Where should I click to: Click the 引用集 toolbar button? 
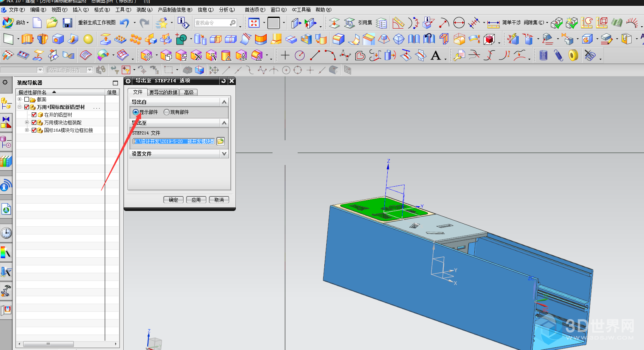[365, 23]
